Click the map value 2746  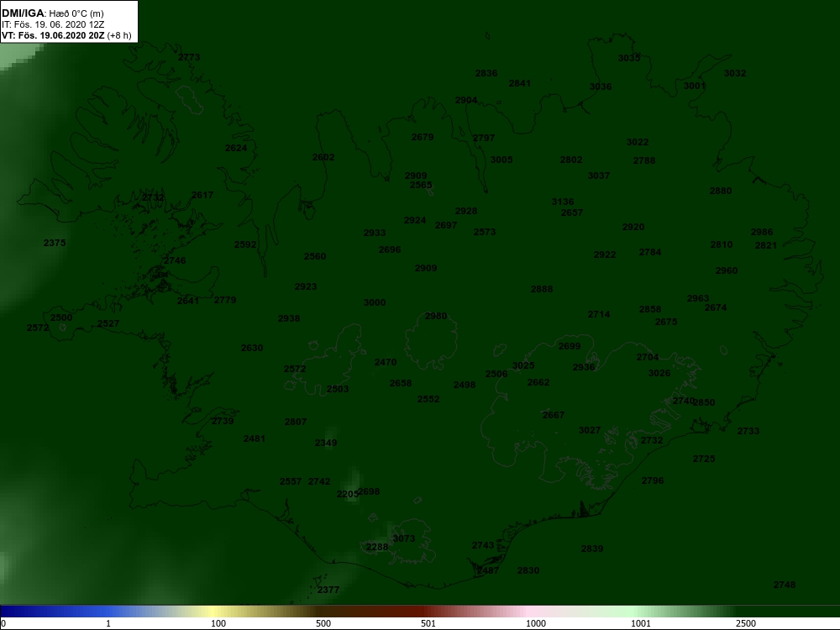[175, 261]
